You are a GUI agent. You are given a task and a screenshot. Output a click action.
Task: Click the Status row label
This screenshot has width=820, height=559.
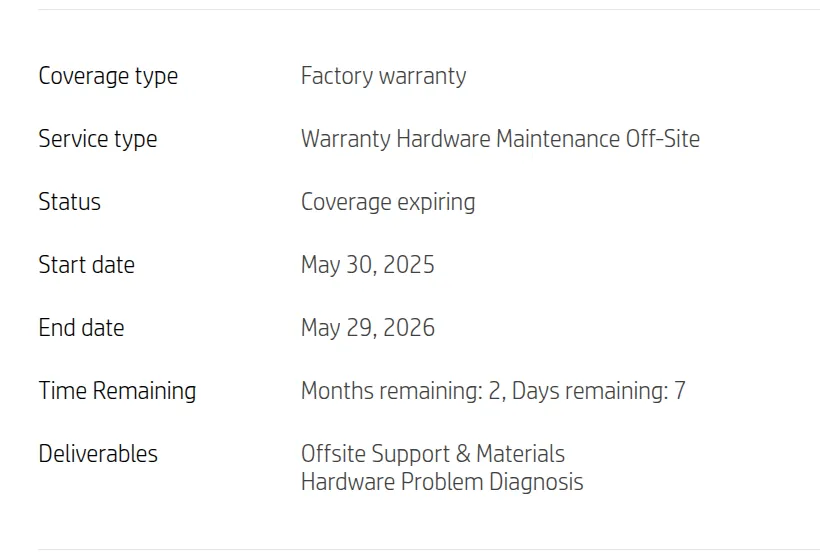(69, 202)
